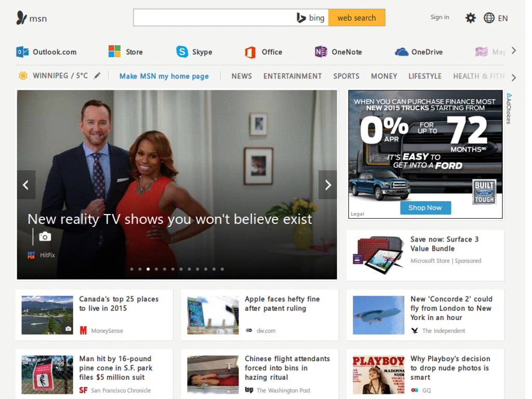Click the Concorde aircraft thumbnail
Image resolution: width=532 pixels, height=399 pixels.
point(378,315)
